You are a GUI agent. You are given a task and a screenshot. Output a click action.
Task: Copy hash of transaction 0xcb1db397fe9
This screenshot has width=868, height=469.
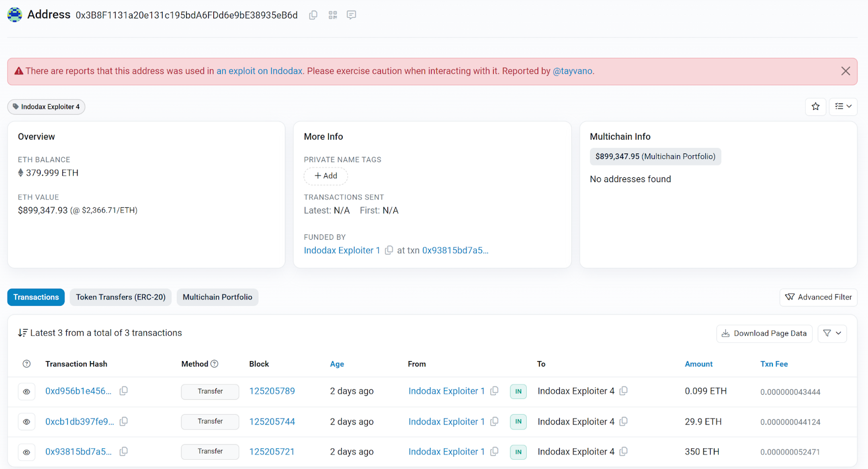click(124, 421)
